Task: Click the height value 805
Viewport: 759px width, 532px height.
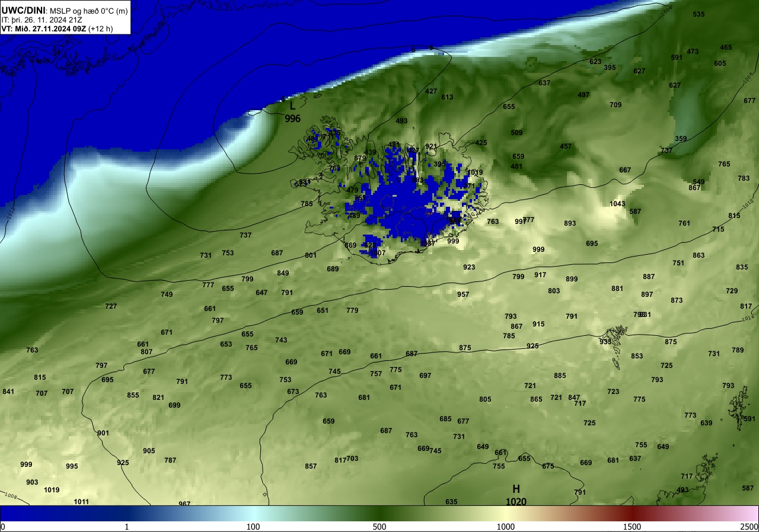Action: point(486,400)
